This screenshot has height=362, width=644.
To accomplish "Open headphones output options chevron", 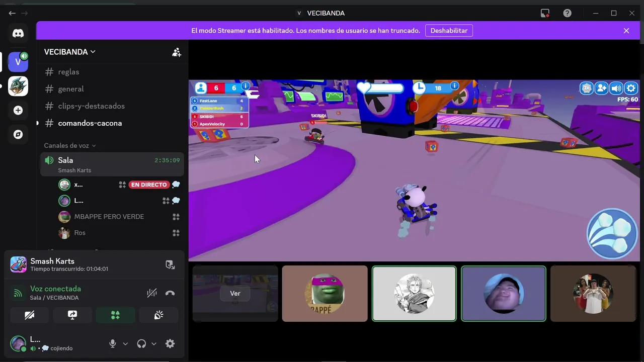I will click(x=154, y=344).
